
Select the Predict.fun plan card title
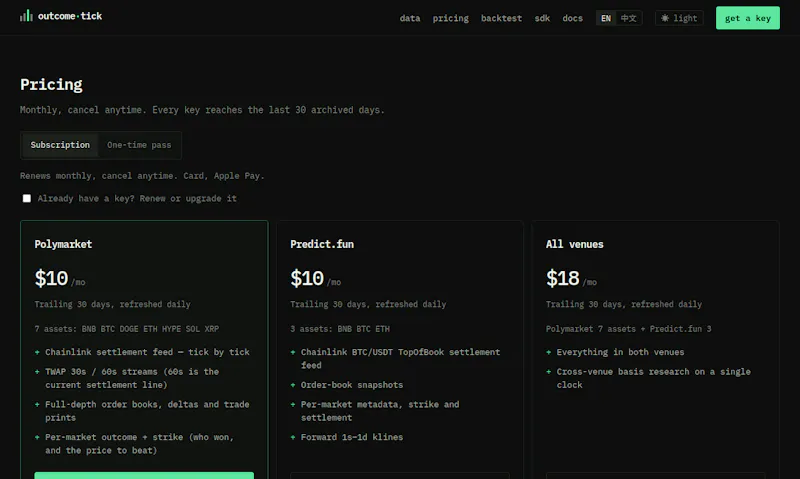322,244
